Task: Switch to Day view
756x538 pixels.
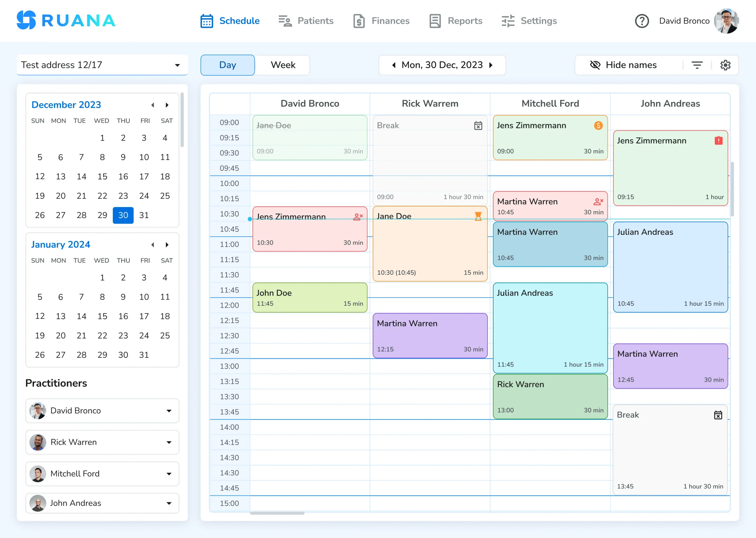Action: [x=227, y=65]
